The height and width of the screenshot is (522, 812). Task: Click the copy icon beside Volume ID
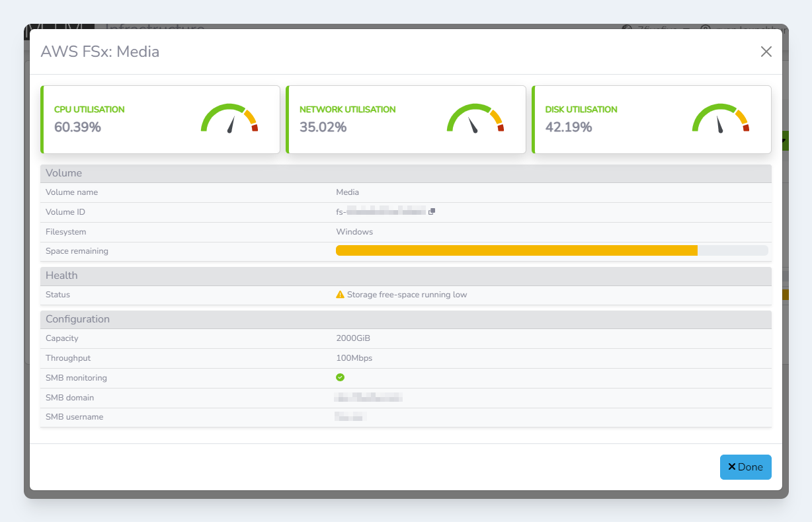(432, 211)
